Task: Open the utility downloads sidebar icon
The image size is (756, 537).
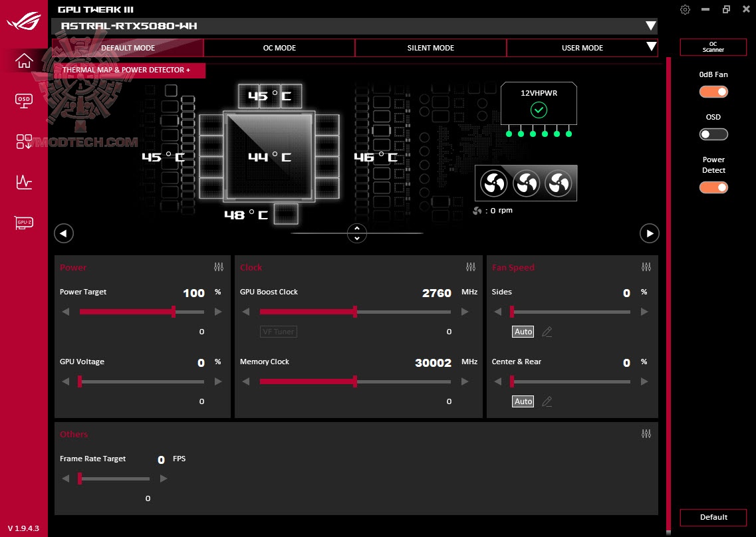Action: (24, 142)
